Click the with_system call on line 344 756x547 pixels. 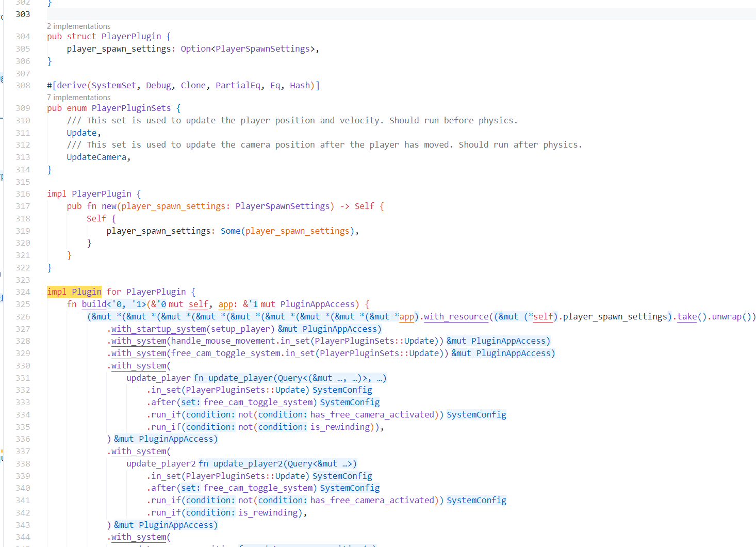(x=139, y=537)
